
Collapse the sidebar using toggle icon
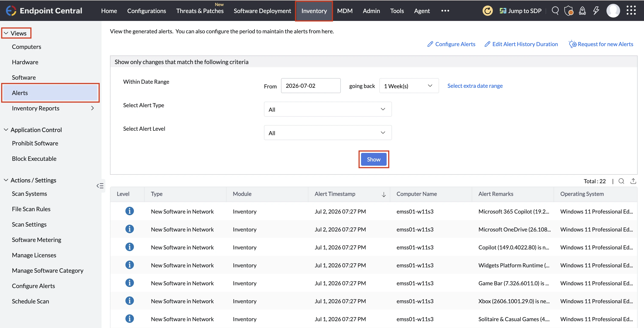pos(100,186)
